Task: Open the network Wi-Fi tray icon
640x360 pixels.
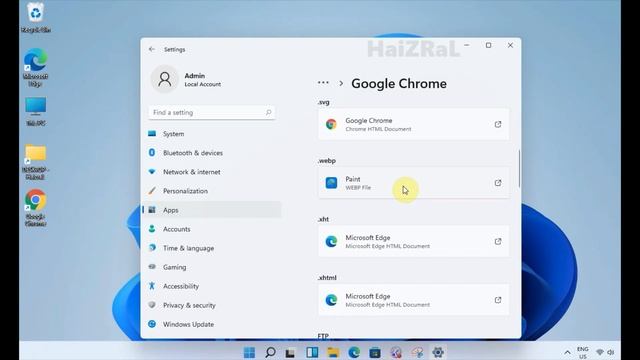Action: [x=600, y=352]
